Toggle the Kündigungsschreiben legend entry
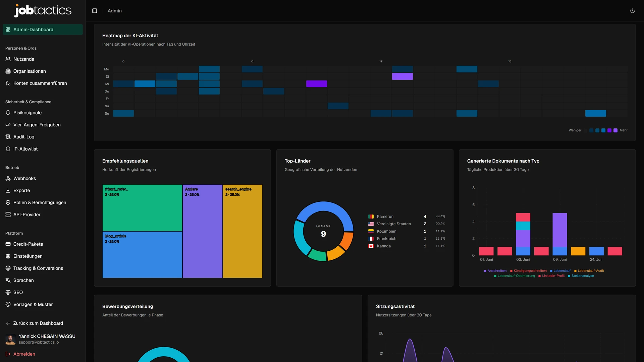The width and height of the screenshot is (644, 362). [528, 271]
